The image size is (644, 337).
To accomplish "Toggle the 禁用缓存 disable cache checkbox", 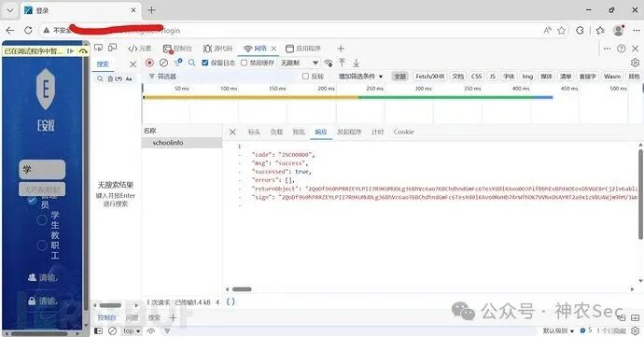I will [244, 63].
